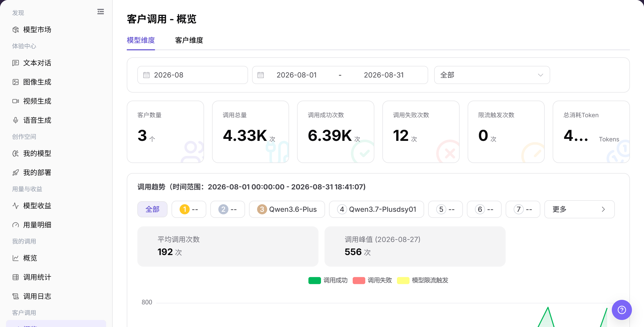644x327 pixels.
Task: Click the bronze rank 3 badge beside Qwen3.6-Plus
Action: click(262, 209)
